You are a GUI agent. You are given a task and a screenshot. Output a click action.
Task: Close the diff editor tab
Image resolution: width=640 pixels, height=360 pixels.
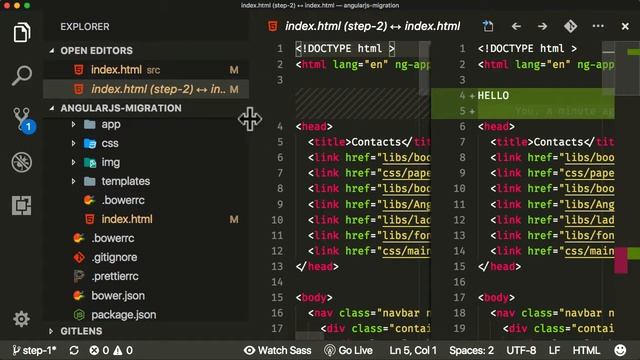(625, 27)
